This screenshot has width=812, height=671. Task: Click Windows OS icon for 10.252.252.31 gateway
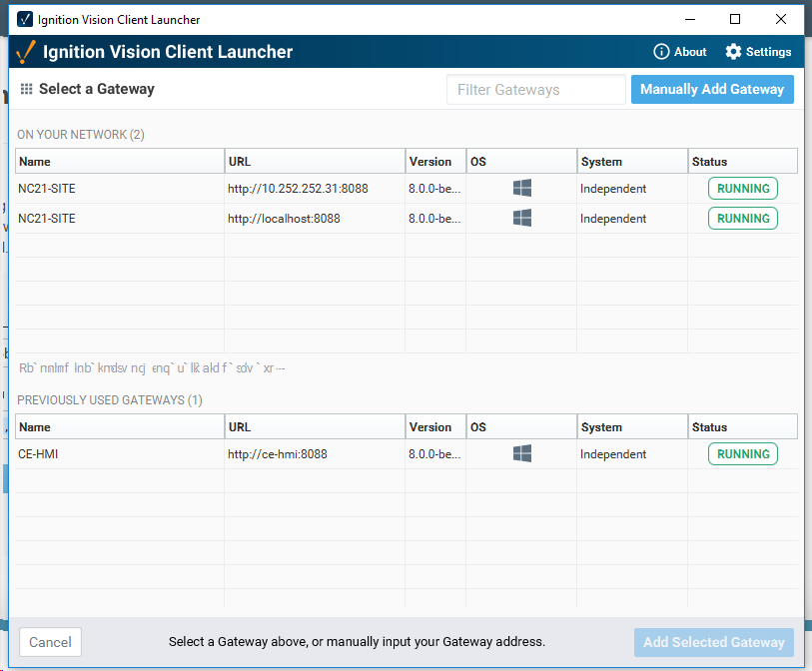coord(522,188)
